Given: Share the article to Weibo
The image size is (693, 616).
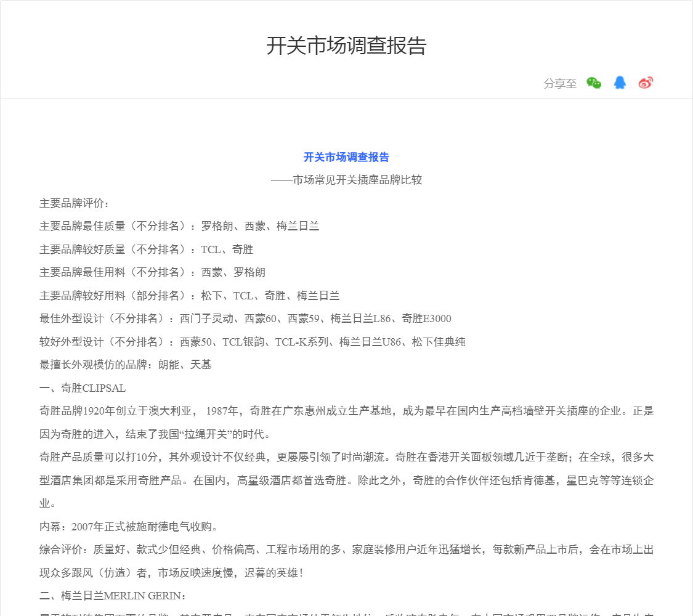Looking at the screenshot, I should pyautogui.click(x=646, y=83).
